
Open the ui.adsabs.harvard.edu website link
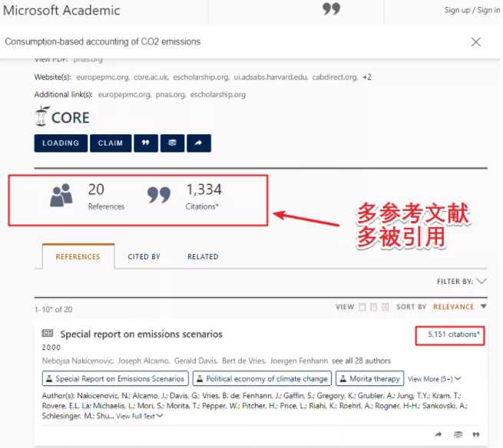tap(271, 77)
